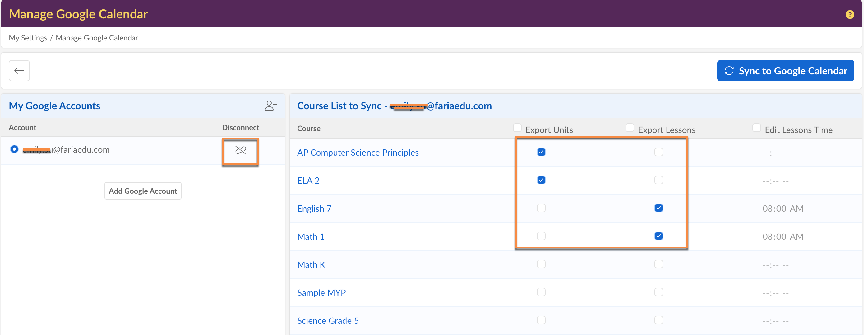Click the English 7 lesson time field
The height and width of the screenshot is (335, 868).
point(783,209)
